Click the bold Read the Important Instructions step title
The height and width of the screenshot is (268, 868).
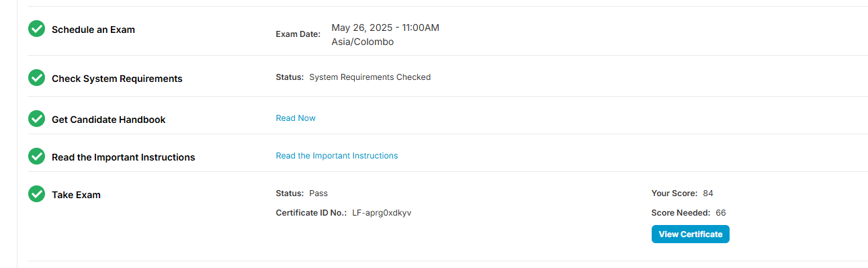(x=124, y=157)
